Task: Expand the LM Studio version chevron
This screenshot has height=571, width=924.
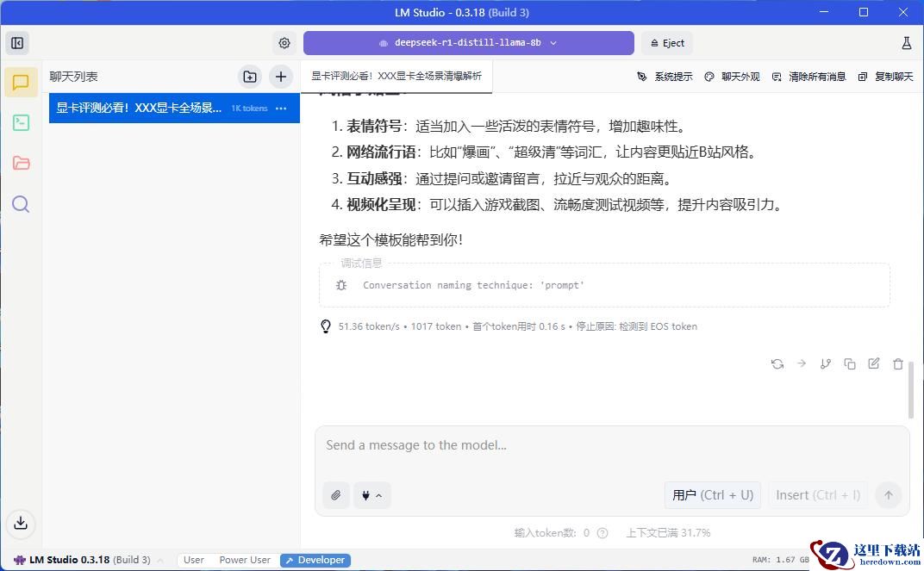Action: pyautogui.click(x=160, y=560)
